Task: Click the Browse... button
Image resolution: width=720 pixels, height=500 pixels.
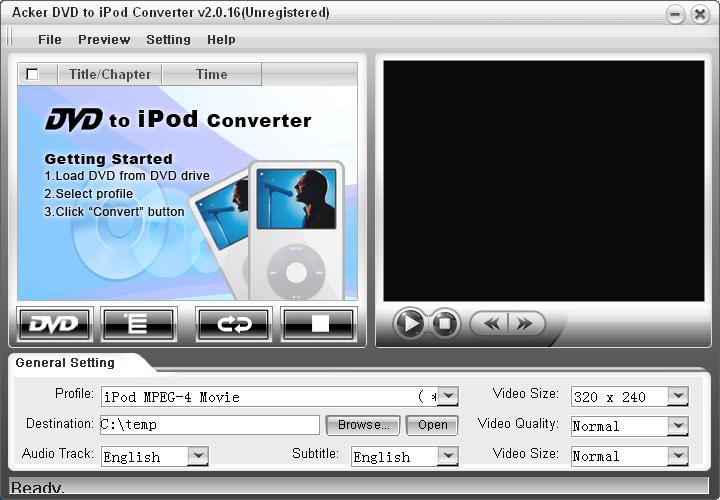Action: click(x=363, y=425)
